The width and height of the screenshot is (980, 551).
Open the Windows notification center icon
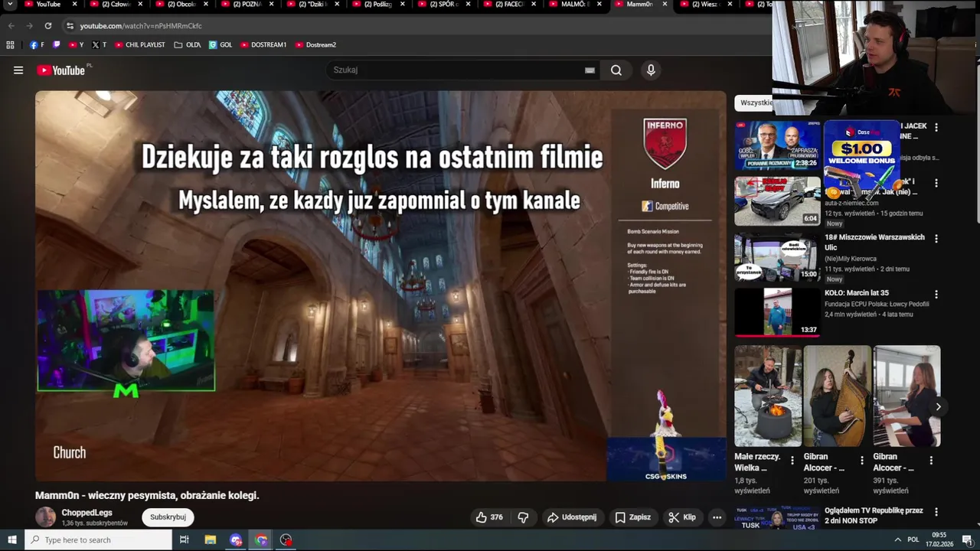[x=967, y=540]
